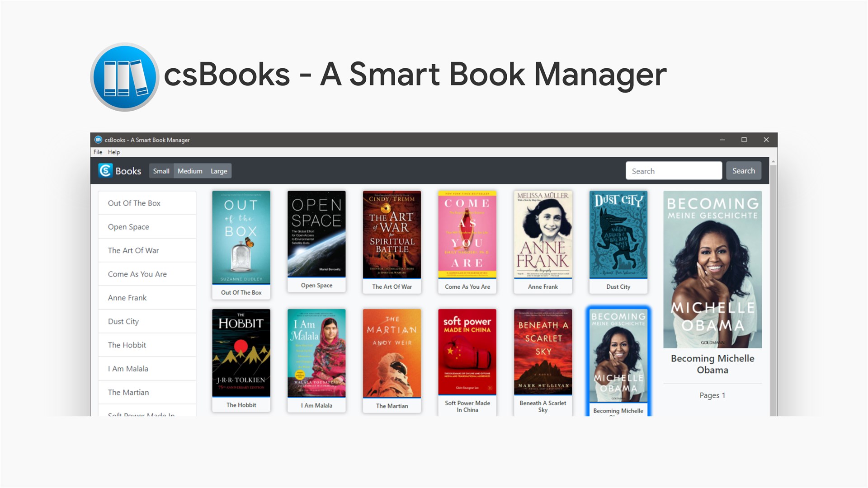Click the vertical scrollbar up arrow
This screenshot has width=868, height=488.
tap(773, 161)
